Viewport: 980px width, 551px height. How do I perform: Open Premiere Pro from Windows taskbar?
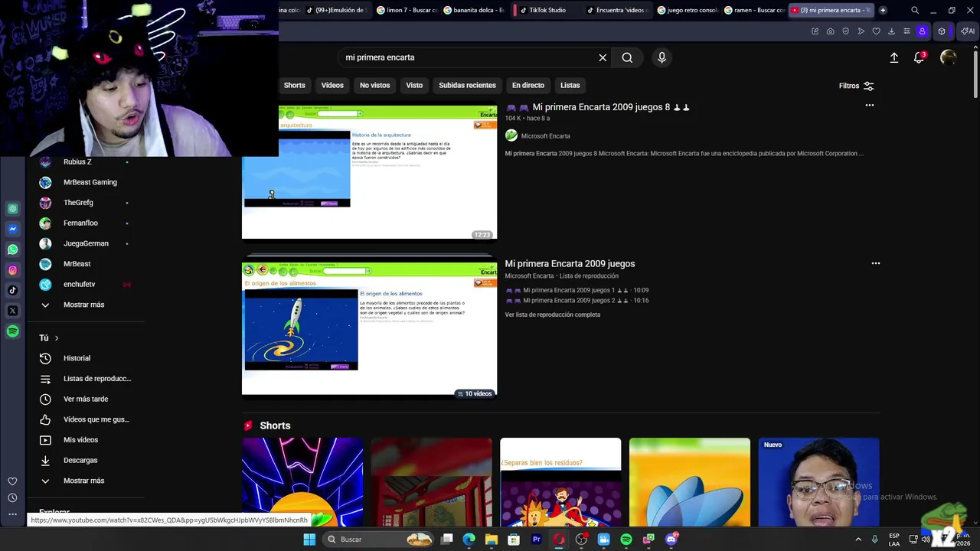pos(536,540)
